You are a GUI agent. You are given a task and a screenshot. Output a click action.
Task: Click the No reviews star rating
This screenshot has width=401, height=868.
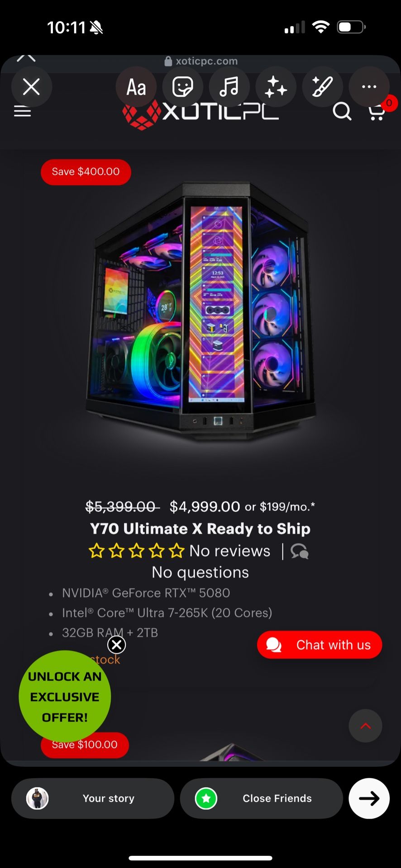point(180,551)
